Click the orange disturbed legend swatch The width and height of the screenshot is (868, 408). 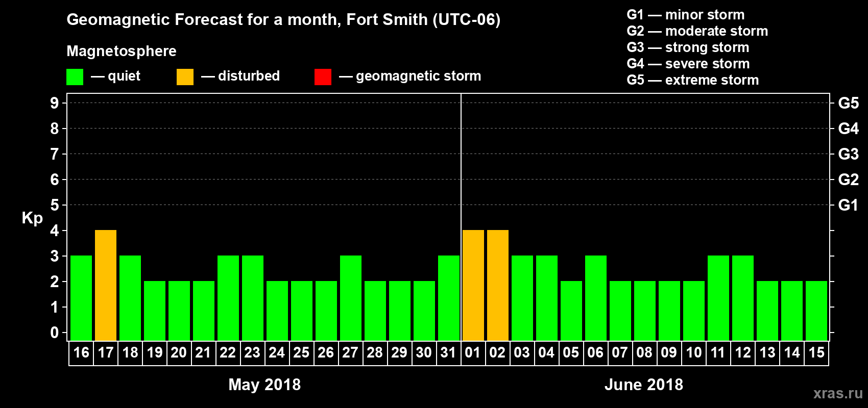click(x=185, y=77)
